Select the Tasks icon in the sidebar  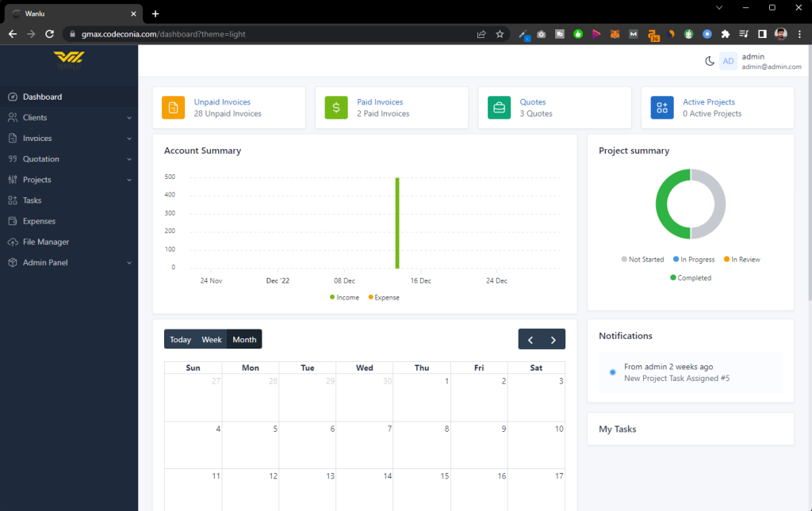[x=11, y=200]
